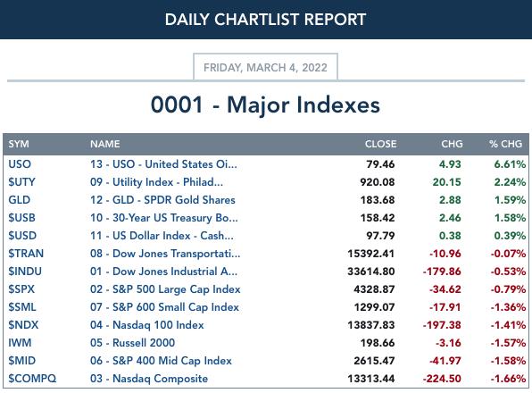This screenshot has width=532, height=393.
Task: Click the GLD symbol link
Action: (20, 200)
